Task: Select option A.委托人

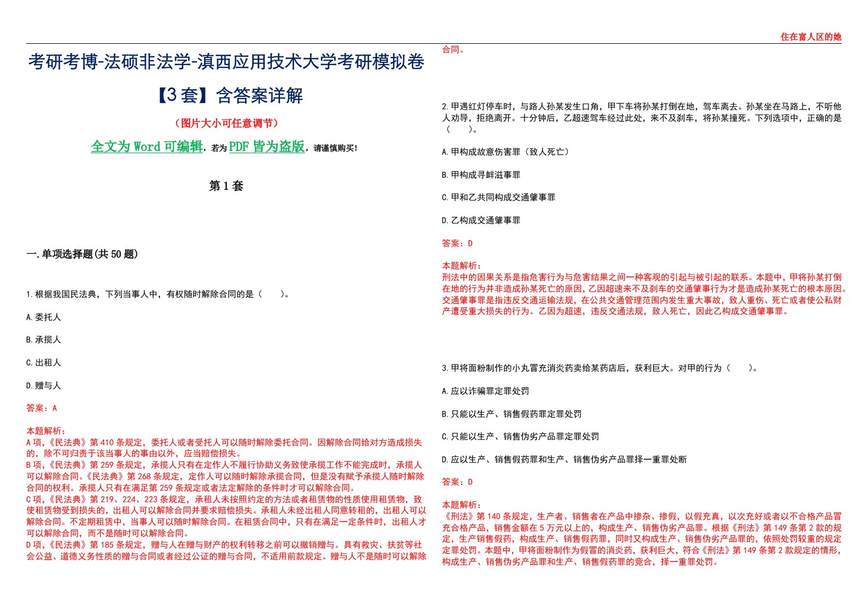Action: point(44,317)
